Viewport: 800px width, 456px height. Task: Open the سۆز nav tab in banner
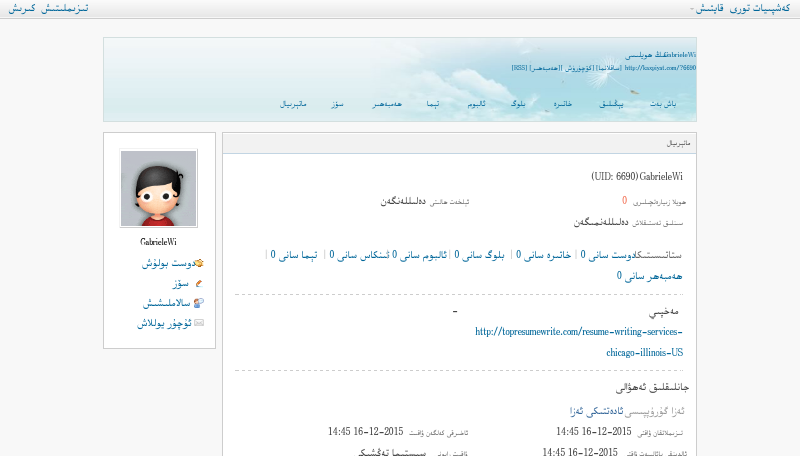coord(337,104)
